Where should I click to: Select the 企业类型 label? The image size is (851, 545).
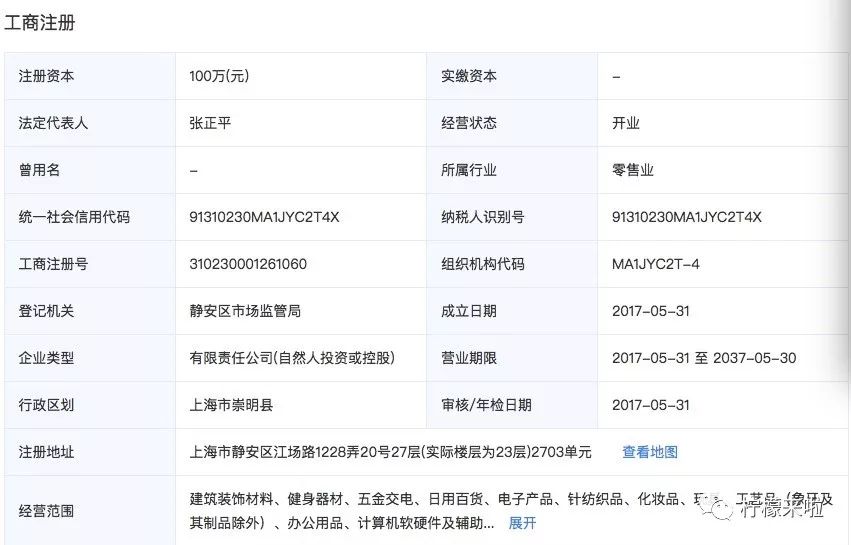coord(46,358)
